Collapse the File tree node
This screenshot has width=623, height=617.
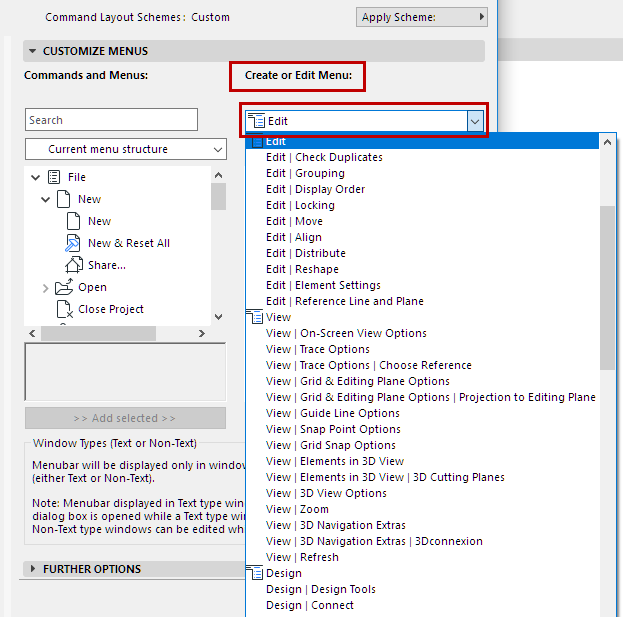(36, 177)
